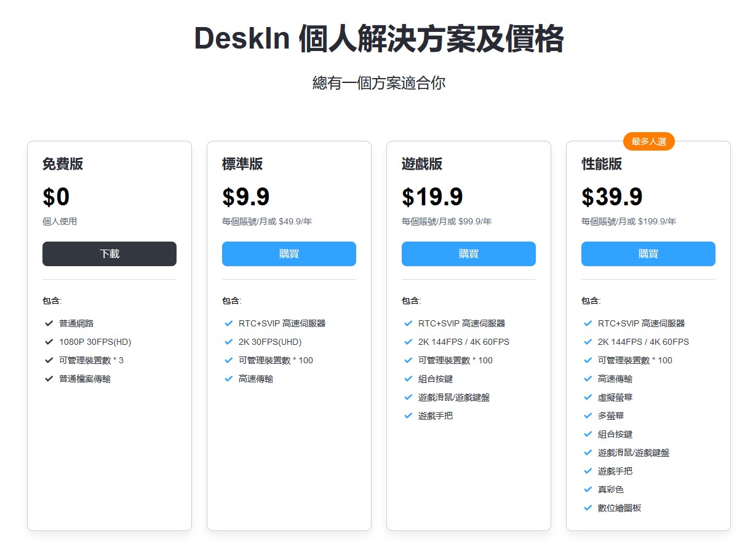
Task: Click the 遊戲版 plan heading
Action: pyautogui.click(x=422, y=164)
